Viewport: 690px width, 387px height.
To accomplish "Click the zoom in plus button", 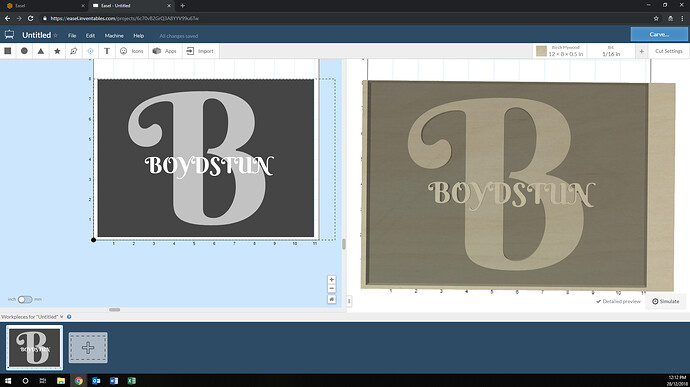I will click(x=332, y=280).
